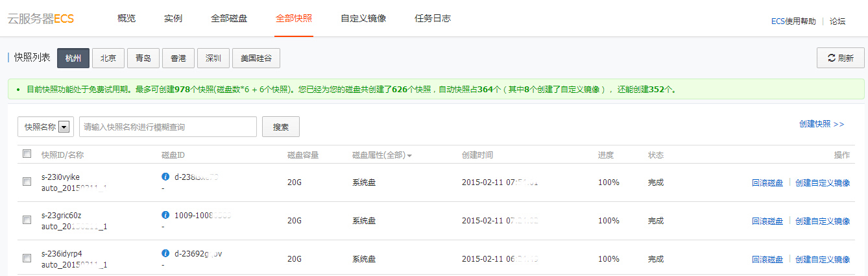Click the 创建快照 >> link
This screenshot has height=276, width=868.
pos(821,123)
